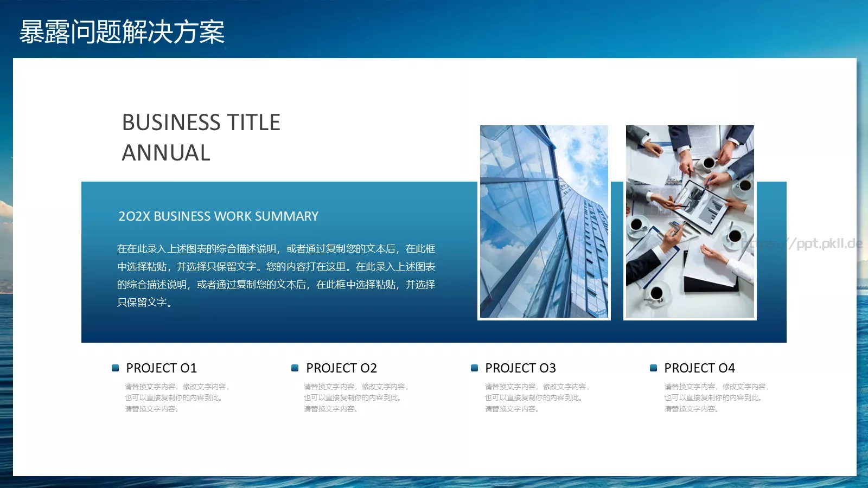Select the grey description under PROJECT 04
This screenshot has height=488, width=868.
[717, 397]
